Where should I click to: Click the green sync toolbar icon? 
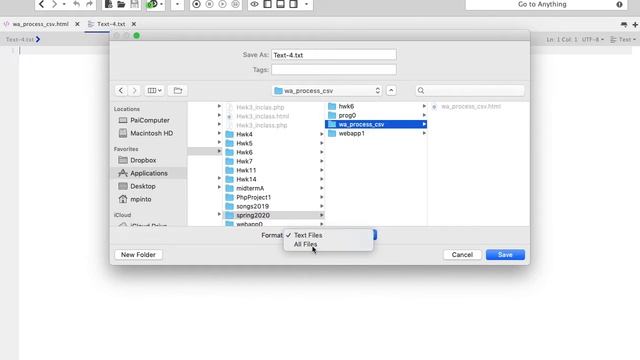click(x=152, y=4)
